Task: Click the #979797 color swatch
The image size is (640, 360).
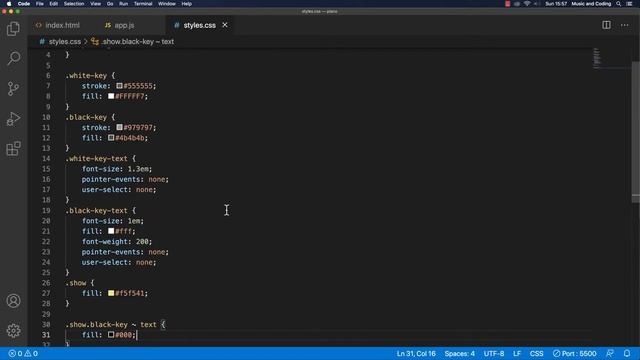Action: point(119,127)
